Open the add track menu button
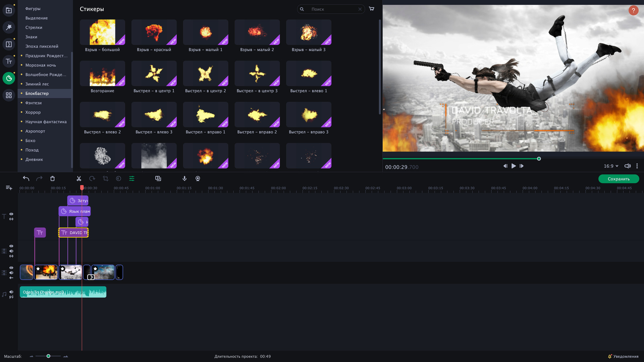The image size is (644, 362). 9,188
